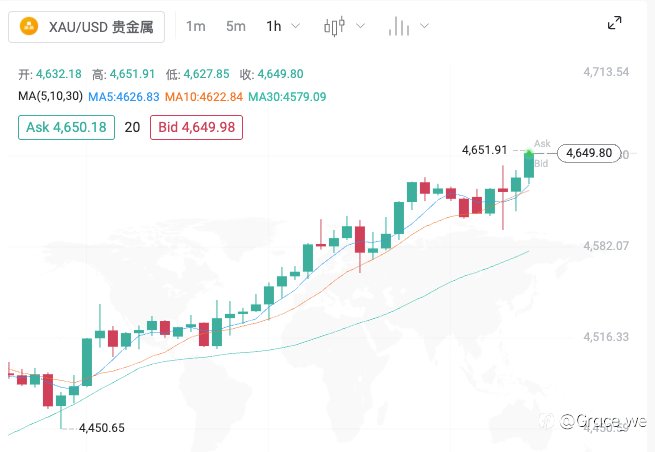Open the bar indicators icon
The height and width of the screenshot is (452, 655).
coord(399,26)
